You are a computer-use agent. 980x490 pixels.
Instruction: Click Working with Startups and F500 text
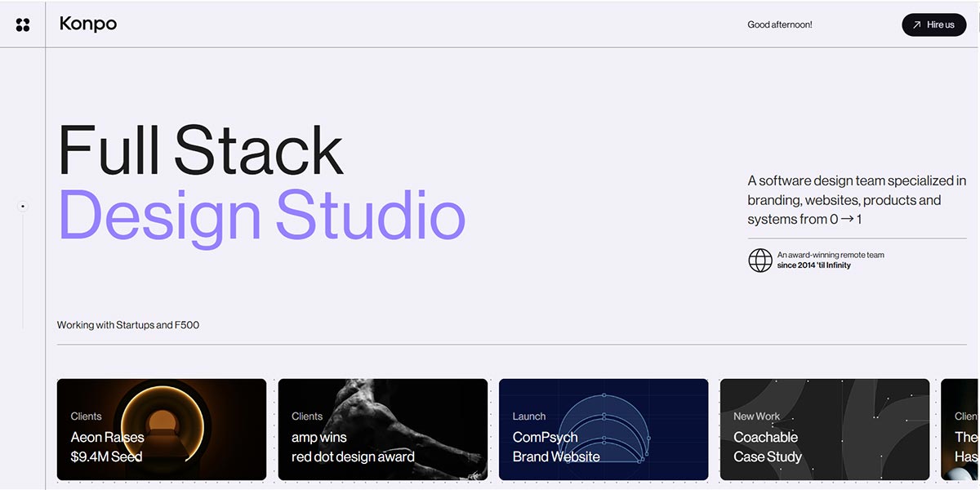coord(128,325)
